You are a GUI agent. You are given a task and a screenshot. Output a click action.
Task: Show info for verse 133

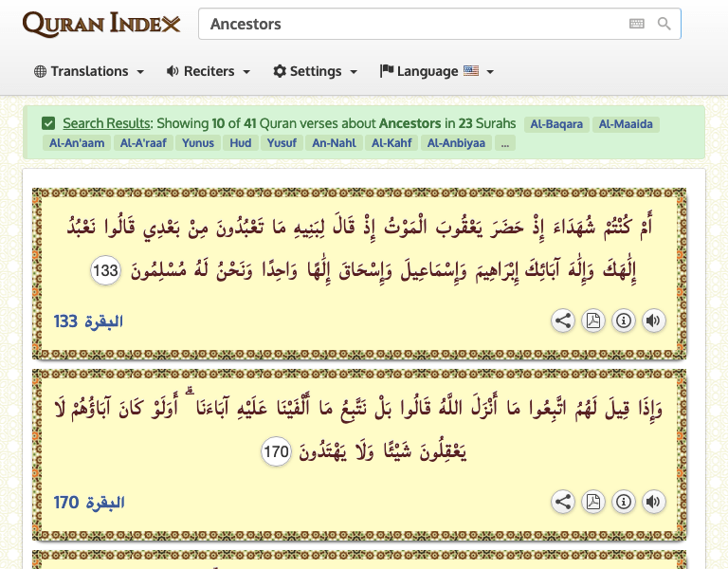pos(624,321)
